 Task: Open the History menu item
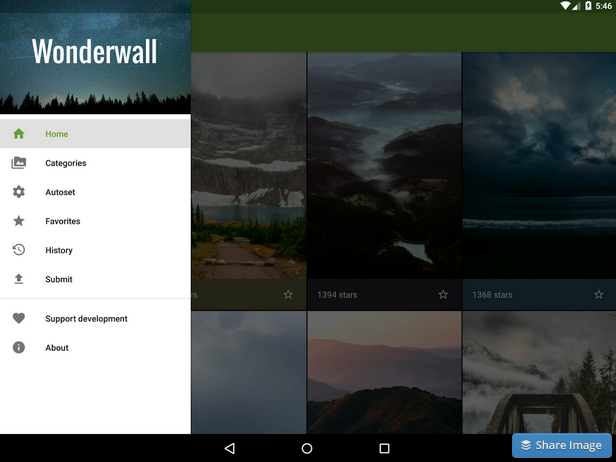point(95,250)
